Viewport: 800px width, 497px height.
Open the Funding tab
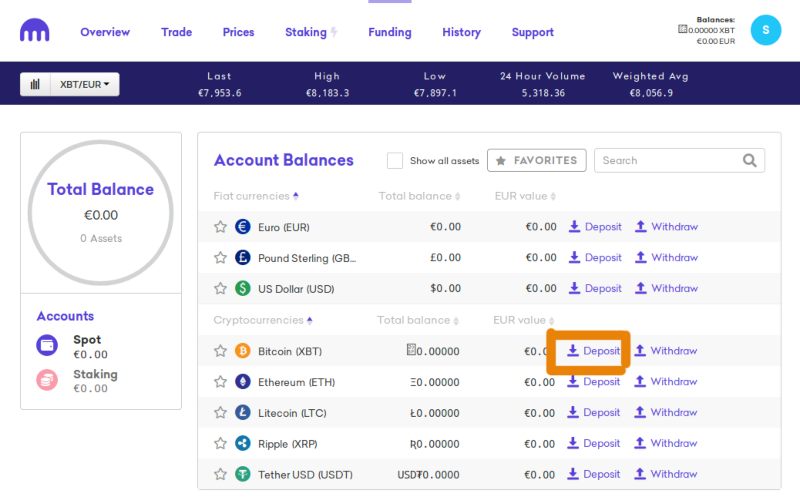click(x=390, y=32)
